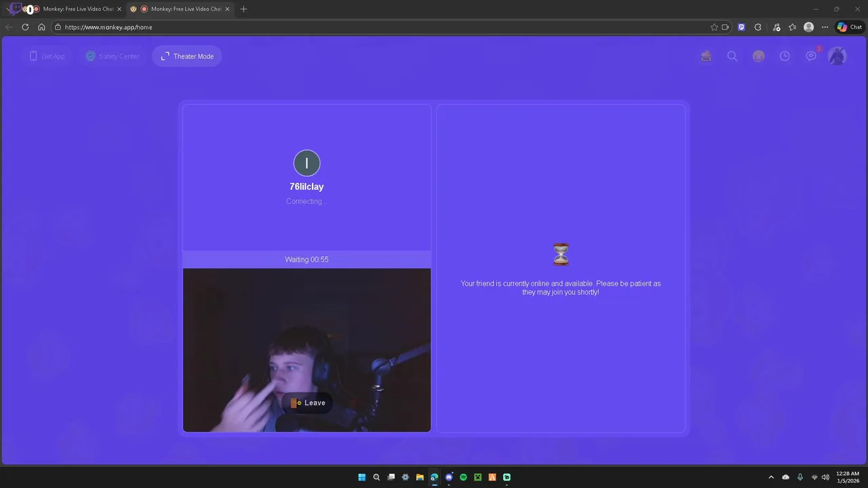Image resolution: width=868 pixels, height=488 pixels.
Task: Close the first Monkey tab
Action: 119,9
